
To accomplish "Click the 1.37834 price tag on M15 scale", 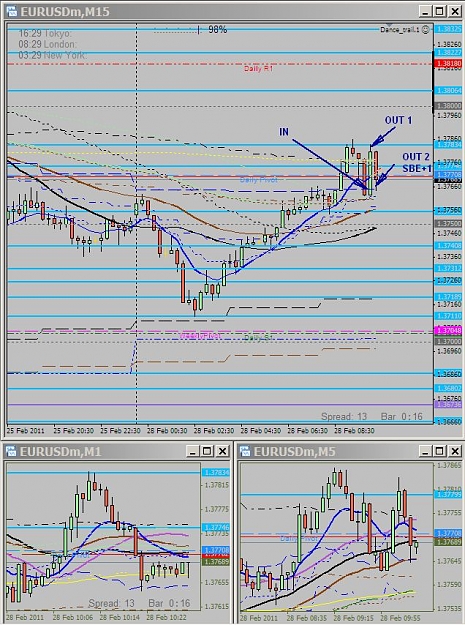I will 448,145.
